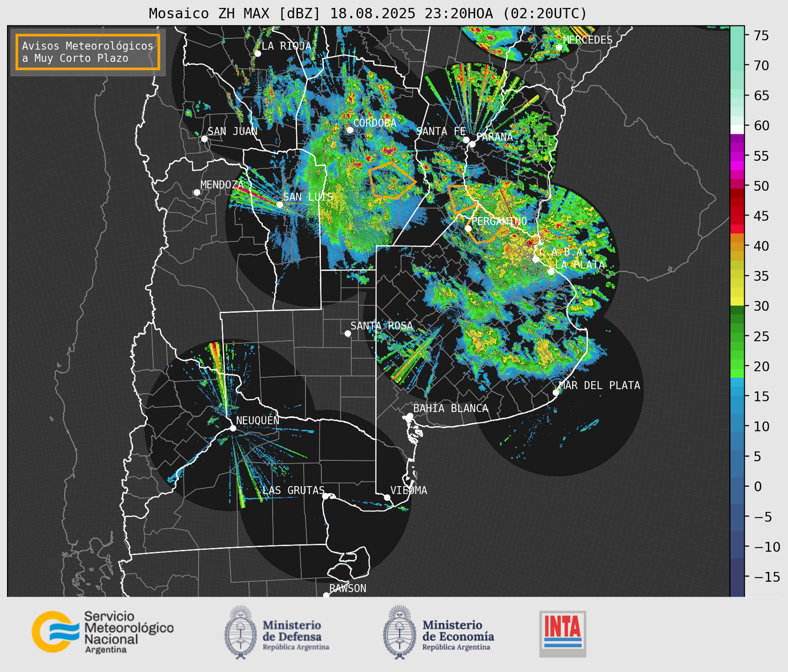Click the Ministerio de Economía emblem

[399, 632]
